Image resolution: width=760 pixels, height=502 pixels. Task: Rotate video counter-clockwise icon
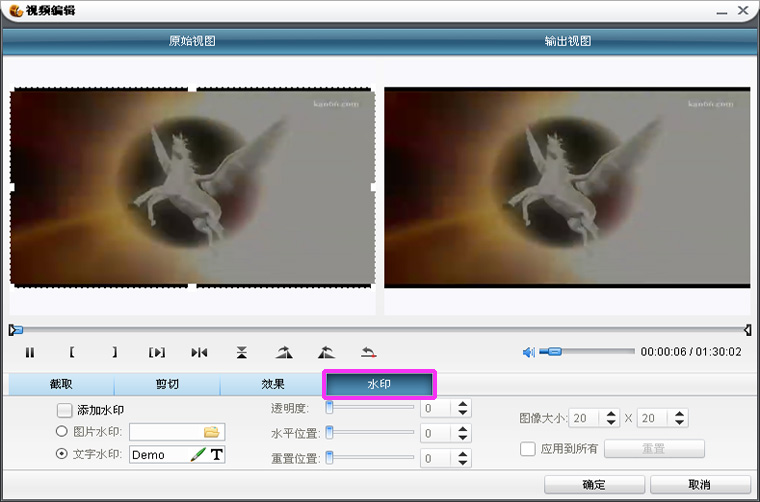point(326,352)
